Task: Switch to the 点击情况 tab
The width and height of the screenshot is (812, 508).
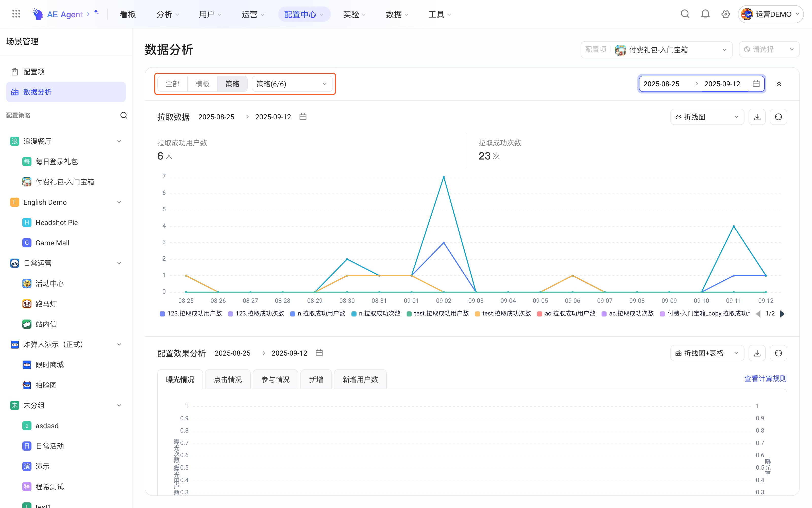Action: coord(228,380)
